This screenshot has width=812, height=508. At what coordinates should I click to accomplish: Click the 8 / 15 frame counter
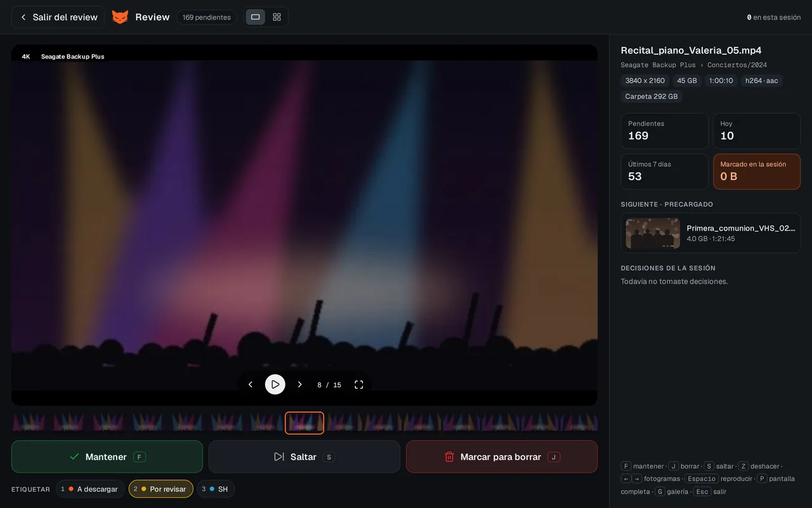pyautogui.click(x=329, y=385)
